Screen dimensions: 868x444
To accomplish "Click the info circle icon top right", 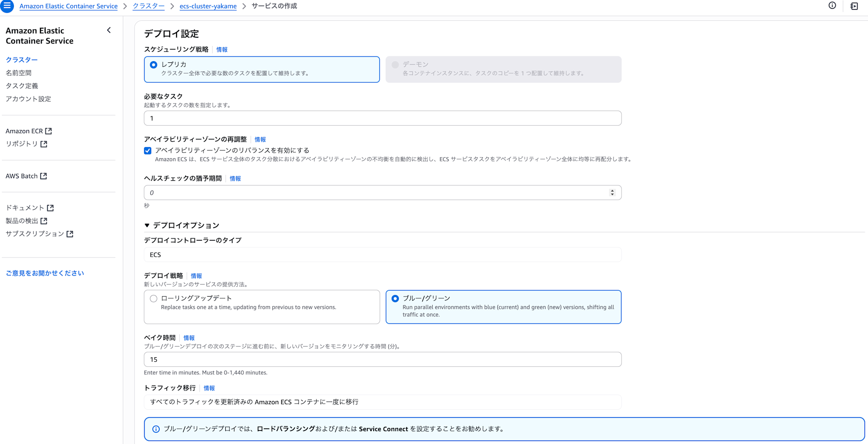I will point(832,6).
